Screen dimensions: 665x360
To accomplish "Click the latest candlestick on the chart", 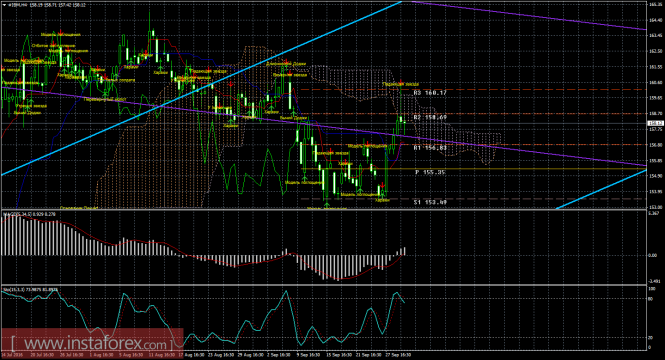I will 405,123.
